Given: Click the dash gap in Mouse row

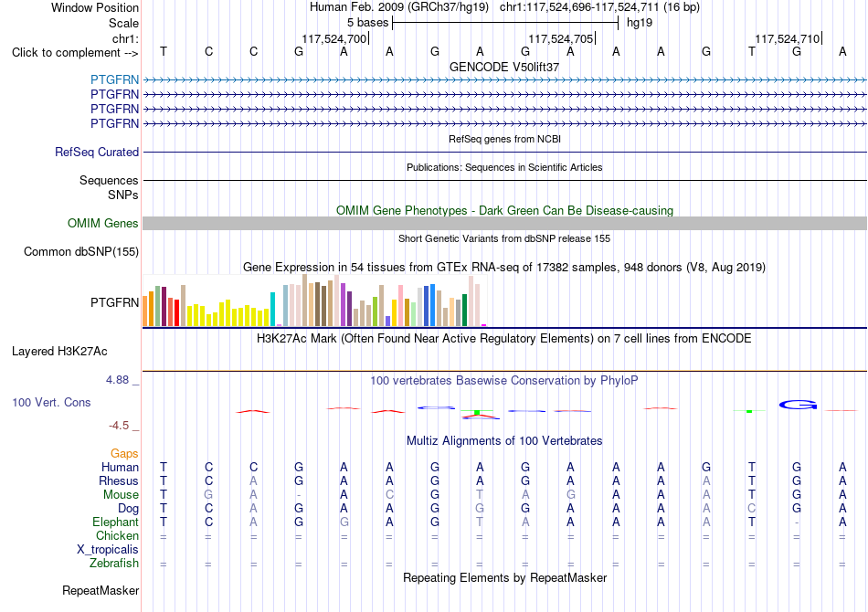Looking at the screenshot, I should pyautogui.click(x=299, y=495).
